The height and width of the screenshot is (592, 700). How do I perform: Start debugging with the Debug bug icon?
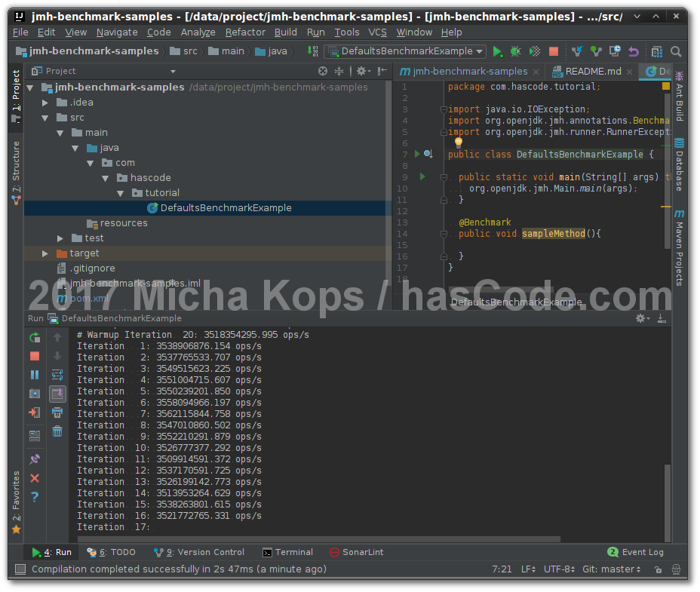tap(516, 51)
